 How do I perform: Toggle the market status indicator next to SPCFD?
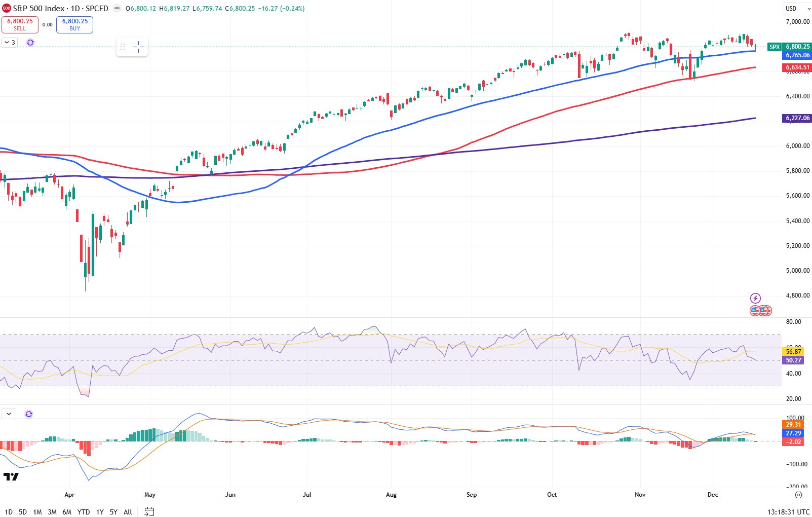click(117, 8)
